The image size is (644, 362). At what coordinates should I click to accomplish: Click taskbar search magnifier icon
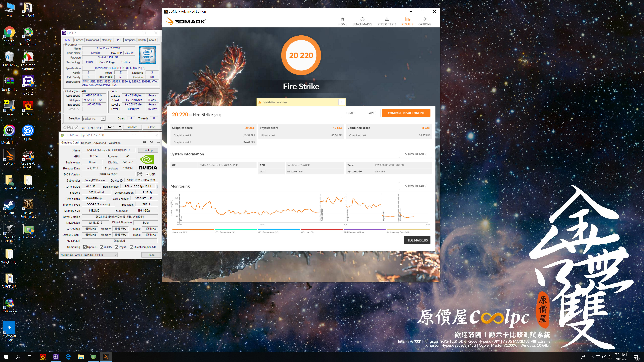18,357
